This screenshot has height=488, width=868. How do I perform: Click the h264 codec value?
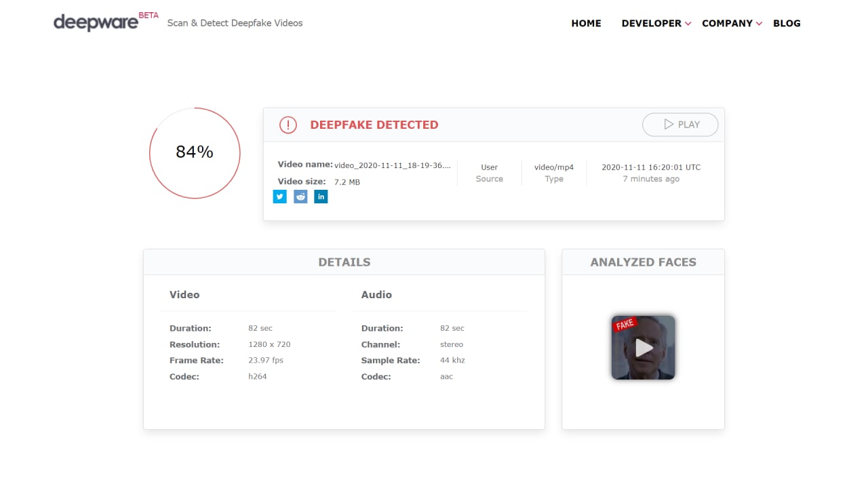point(258,376)
